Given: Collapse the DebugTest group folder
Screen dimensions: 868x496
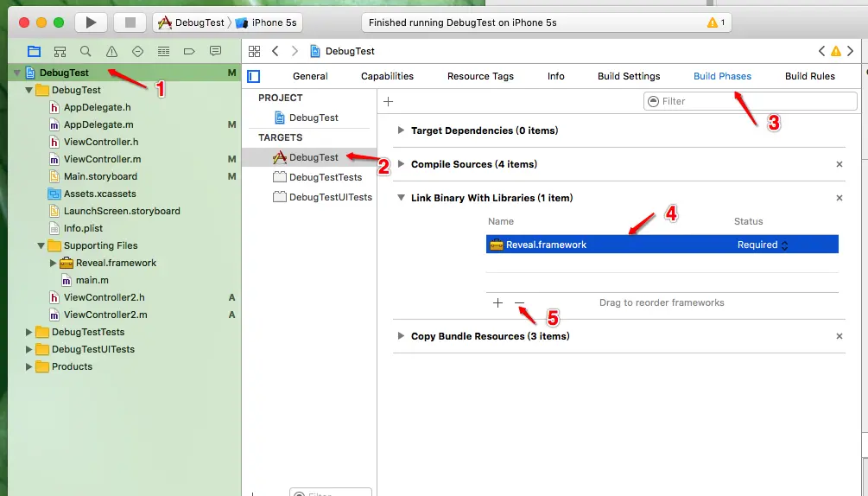Looking at the screenshot, I should coord(29,90).
